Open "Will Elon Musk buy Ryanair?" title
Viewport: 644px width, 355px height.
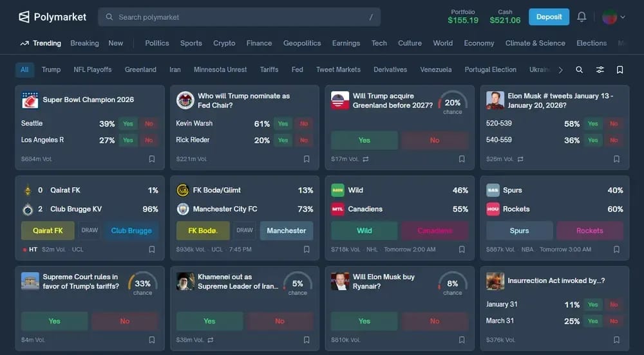point(384,282)
